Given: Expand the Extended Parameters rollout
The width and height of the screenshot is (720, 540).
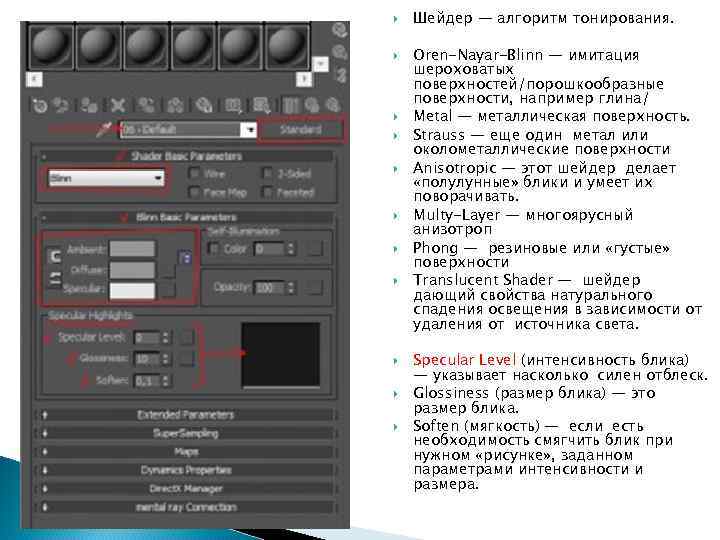Looking at the screenshot, I should click(x=186, y=415).
